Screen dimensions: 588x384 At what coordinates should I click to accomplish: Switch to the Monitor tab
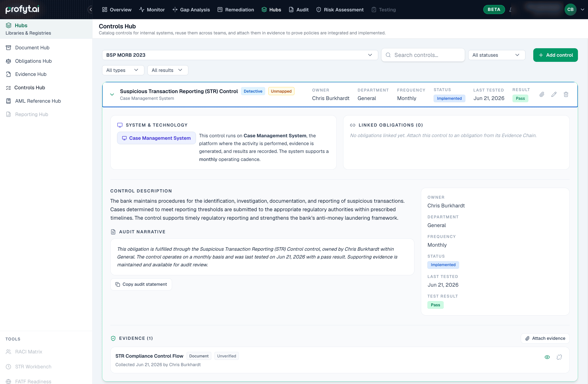point(152,10)
